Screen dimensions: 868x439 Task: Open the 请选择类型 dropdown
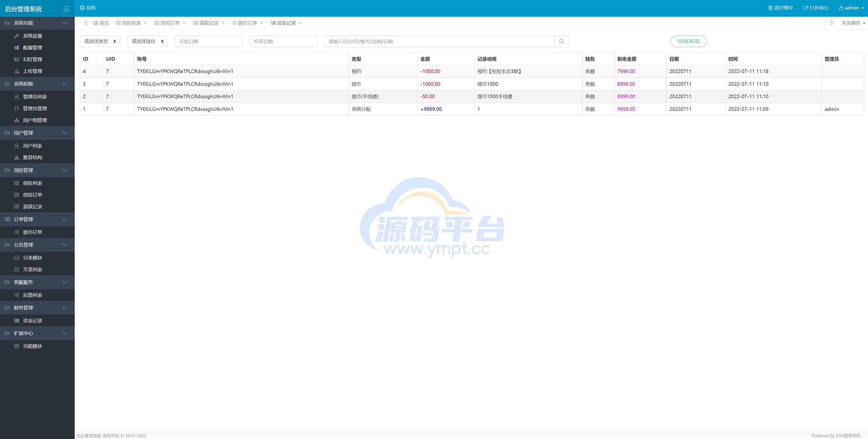coord(100,41)
